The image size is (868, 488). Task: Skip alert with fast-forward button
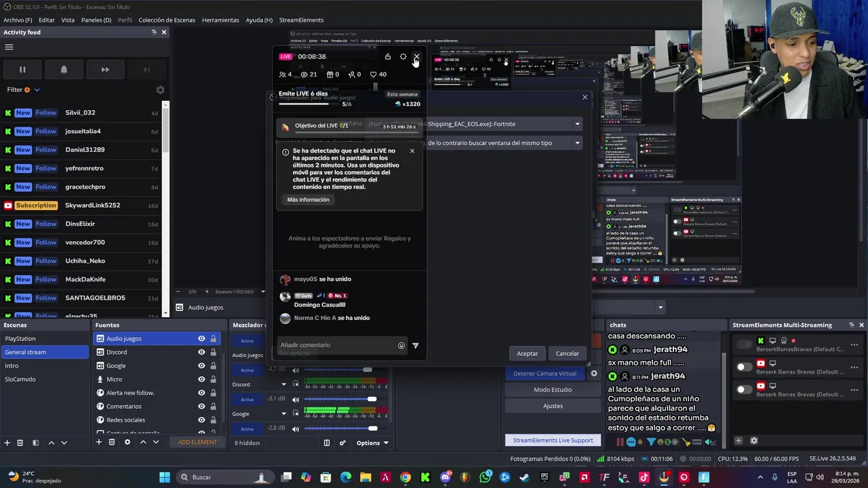pos(105,69)
